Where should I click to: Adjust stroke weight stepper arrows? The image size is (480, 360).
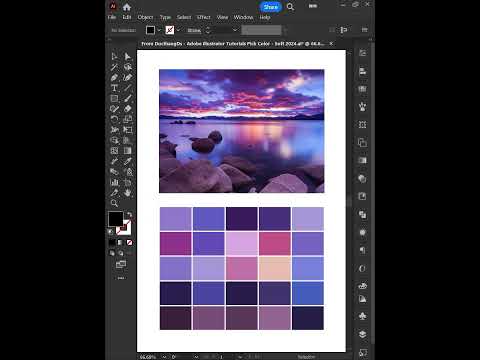point(208,30)
